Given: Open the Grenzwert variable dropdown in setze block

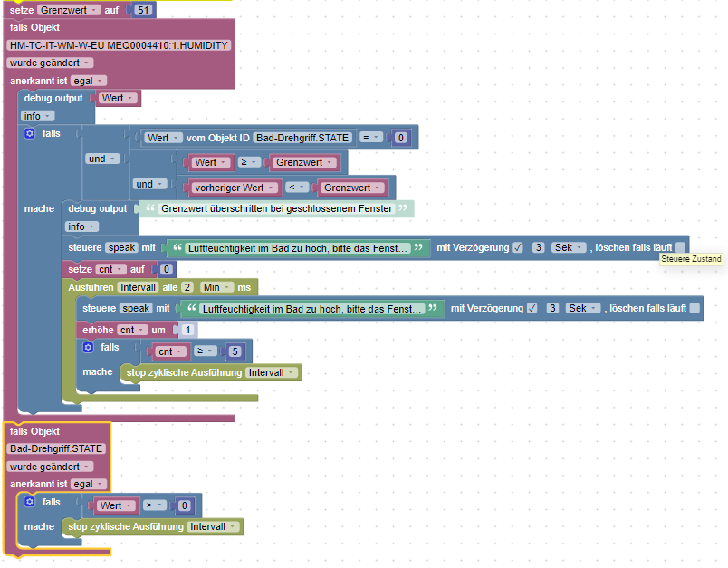Looking at the screenshot, I should point(68,10).
